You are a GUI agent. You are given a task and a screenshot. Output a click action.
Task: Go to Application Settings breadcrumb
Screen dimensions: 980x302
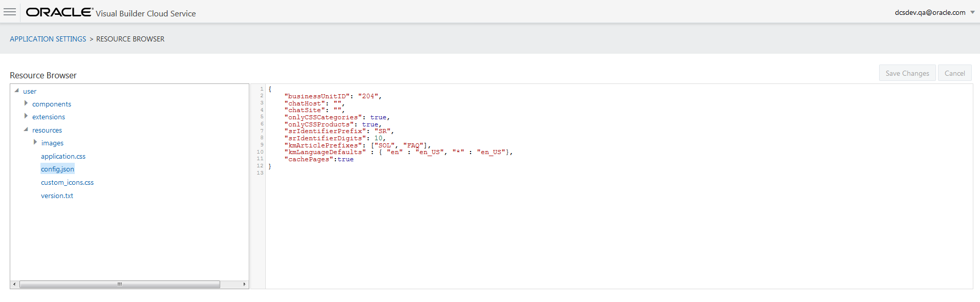(x=48, y=39)
